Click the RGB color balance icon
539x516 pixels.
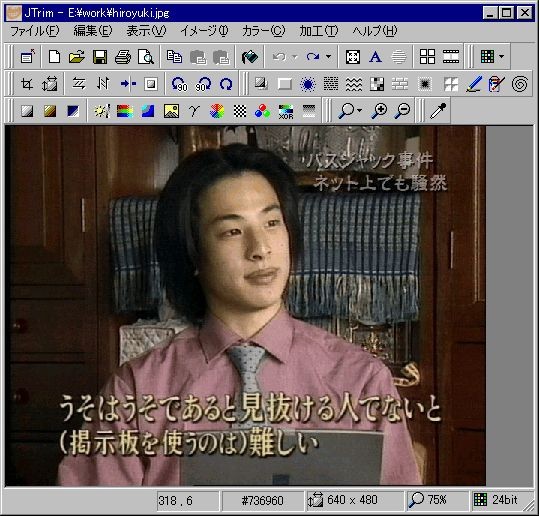click(x=263, y=111)
